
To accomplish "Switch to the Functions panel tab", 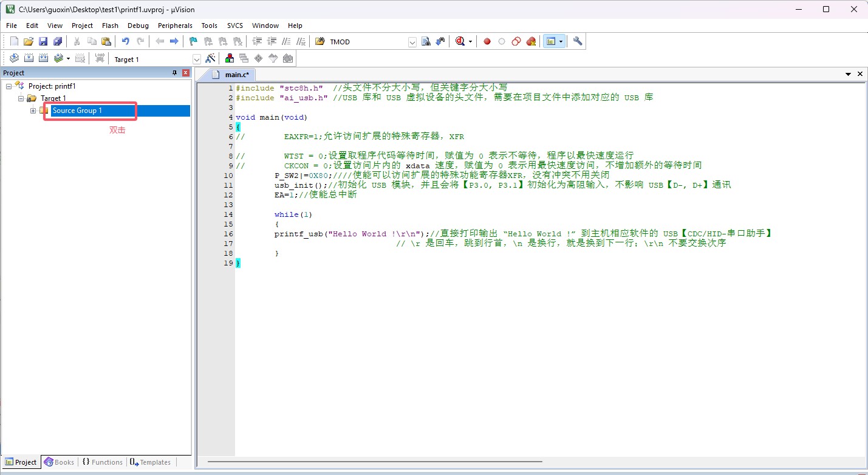I will 102,462.
